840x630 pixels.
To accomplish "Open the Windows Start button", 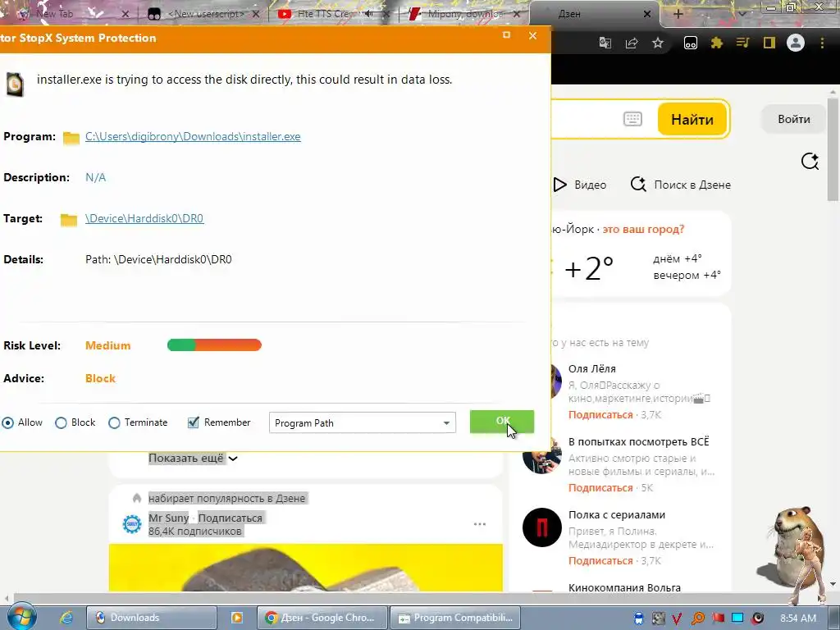I will tap(21, 617).
